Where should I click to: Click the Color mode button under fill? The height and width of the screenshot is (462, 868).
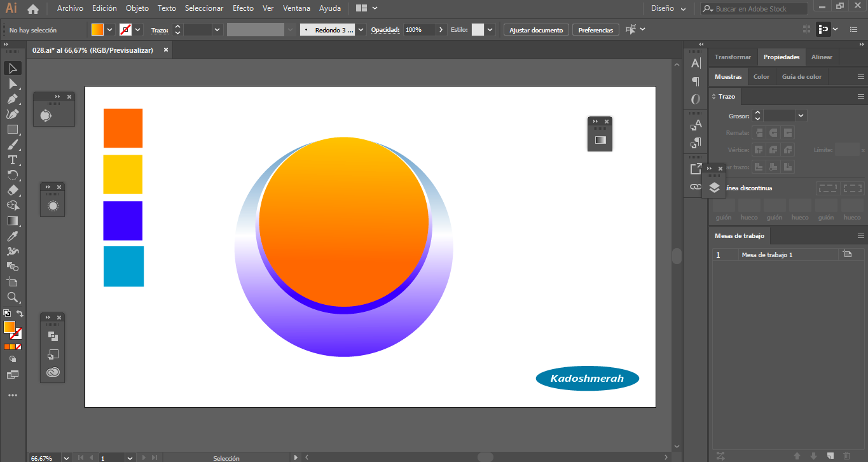(x=6, y=347)
